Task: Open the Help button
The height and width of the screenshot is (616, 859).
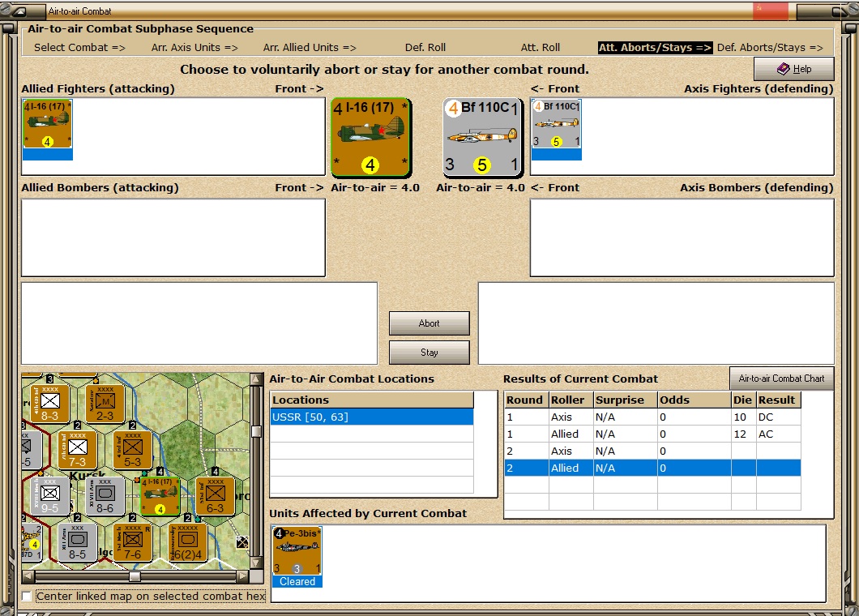Action: coord(794,69)
